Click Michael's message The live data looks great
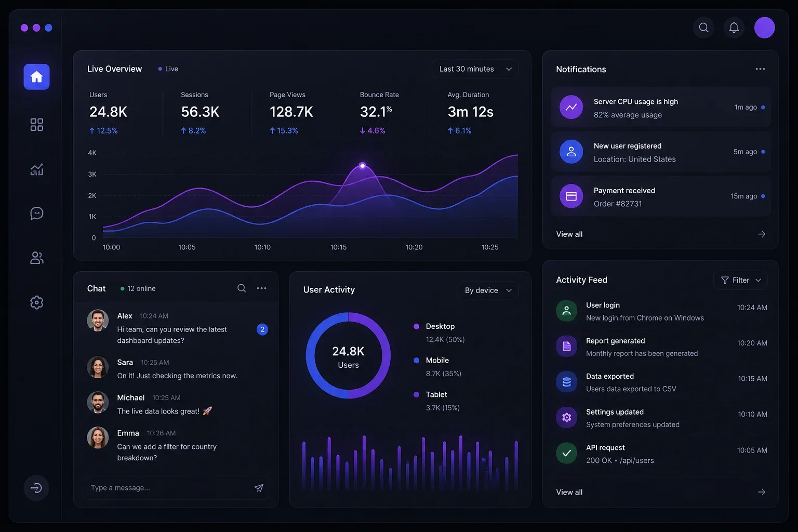 click(164, 411)
